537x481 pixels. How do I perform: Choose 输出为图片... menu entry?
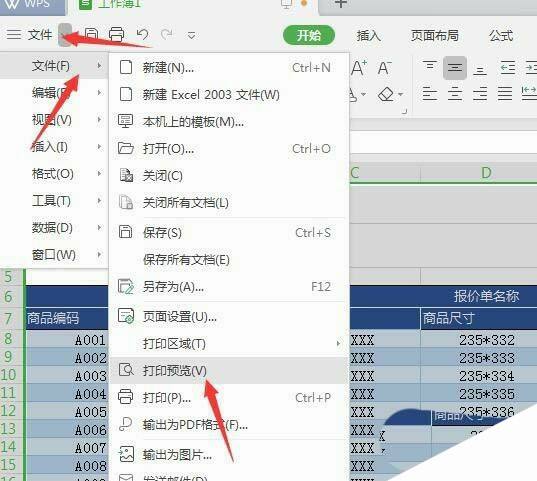coord(229,455)
